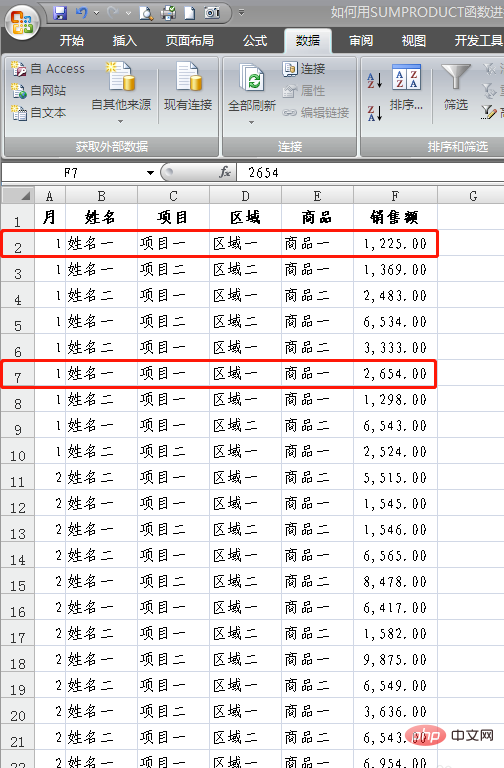Switch to the 开始 ribbon tab
The image size is (504, 768).
coord(72,41)
